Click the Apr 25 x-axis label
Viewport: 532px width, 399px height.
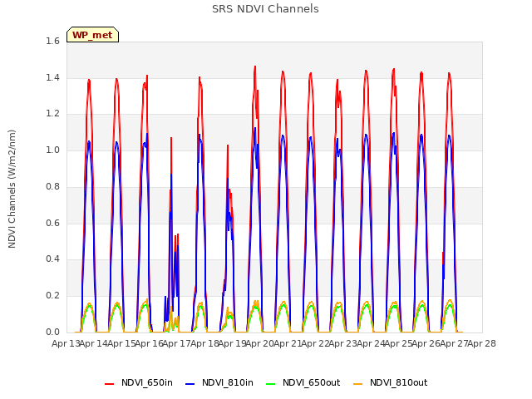coord(399,344)
